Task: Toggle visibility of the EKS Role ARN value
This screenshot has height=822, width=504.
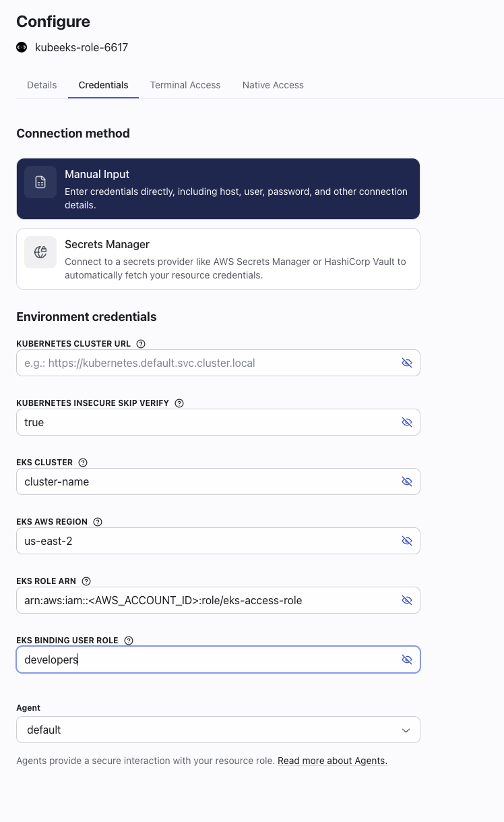Action: [x=407, y=600]
